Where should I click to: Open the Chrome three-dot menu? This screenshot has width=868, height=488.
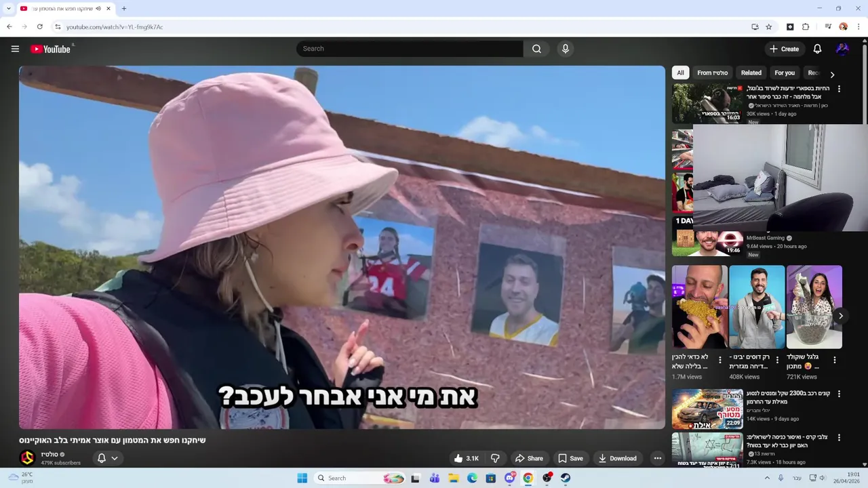click(859, 27)
